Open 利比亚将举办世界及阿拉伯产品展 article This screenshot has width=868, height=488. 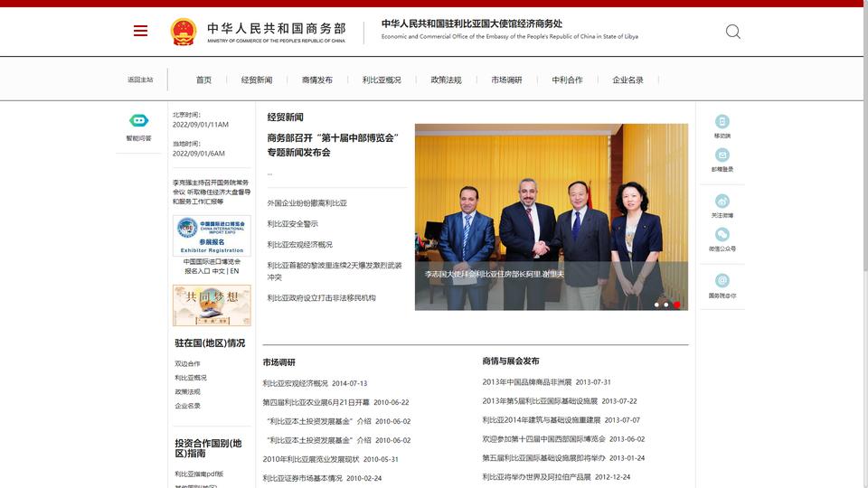click(x=556, y=477)
